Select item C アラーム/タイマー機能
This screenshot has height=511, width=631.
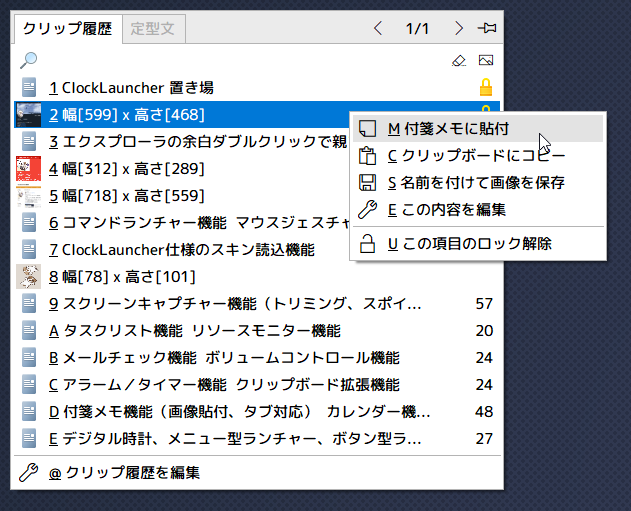[257, 384]
